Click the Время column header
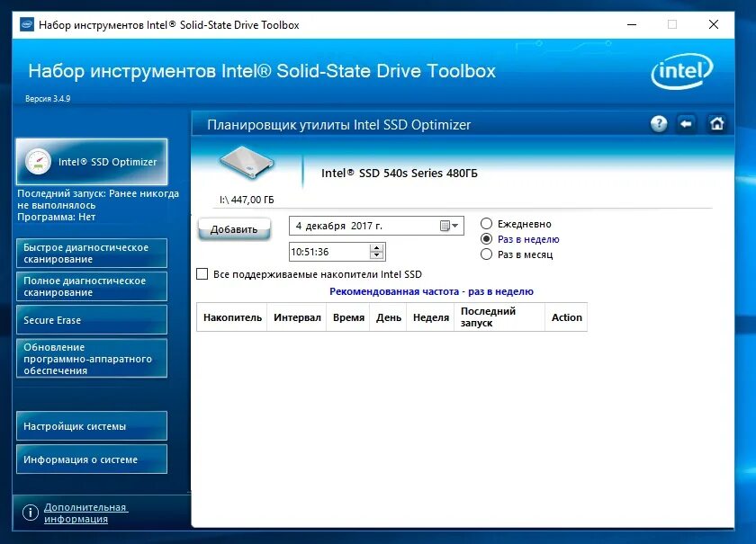This screenshot has width=756, height=544. (x=348, y=317)
